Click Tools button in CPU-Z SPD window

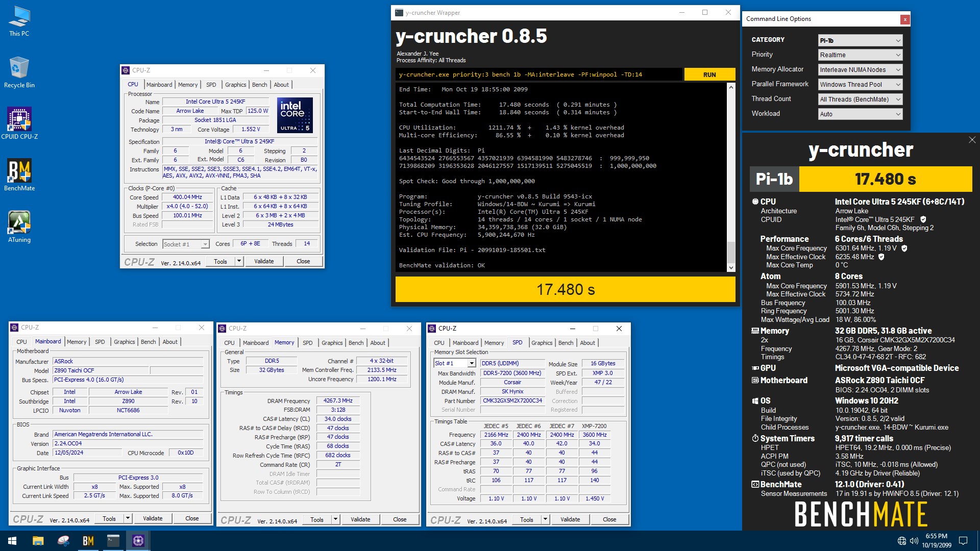(x=527, y=519)
